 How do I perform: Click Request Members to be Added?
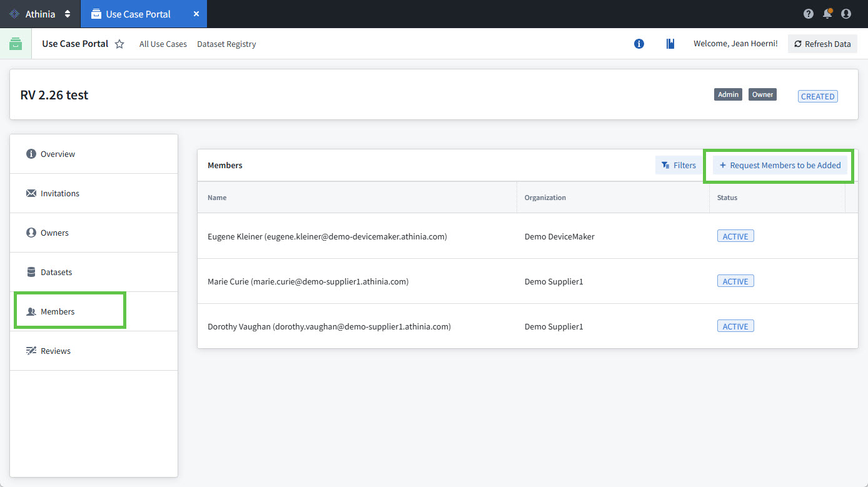point(780,165)
